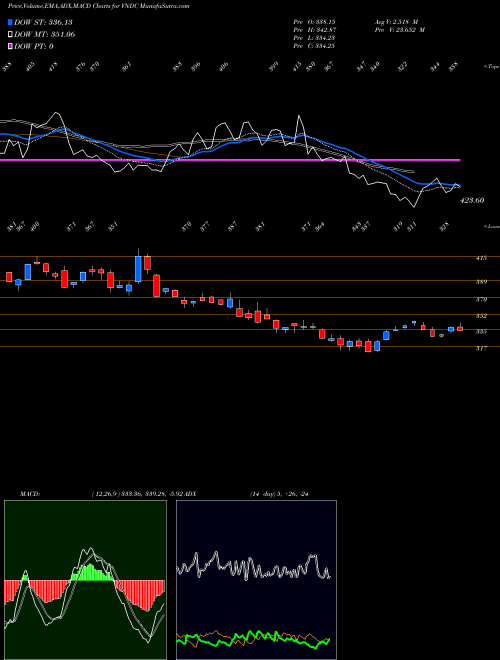Screen dimensions: 500x660
Task: Open the MACD histogram panel
Action: click(85, 580)
